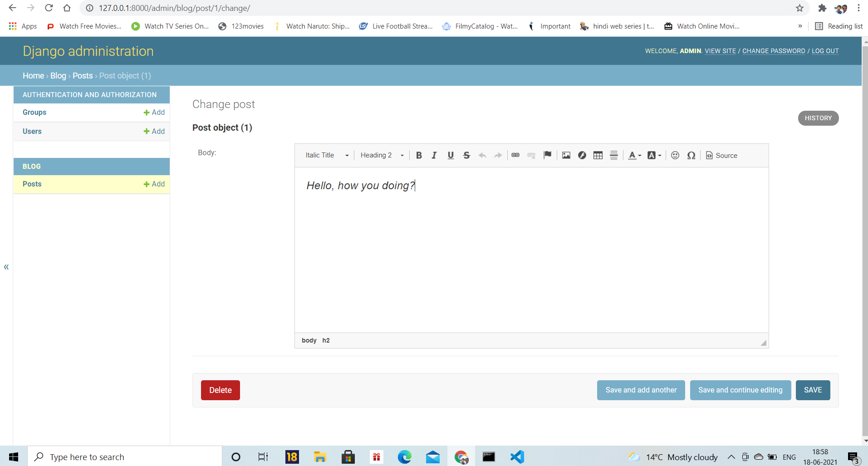Viewport: 868px width, 466px height.
Task: Click the Delete button
Action: tap(220, 390)
